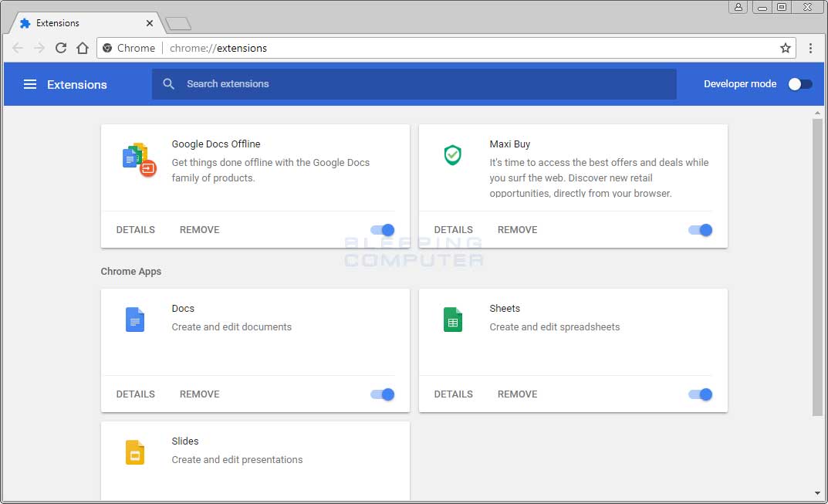The image size is (828, 504).
Task: Click the Sheets title text
Action: (x=505, y=309)
